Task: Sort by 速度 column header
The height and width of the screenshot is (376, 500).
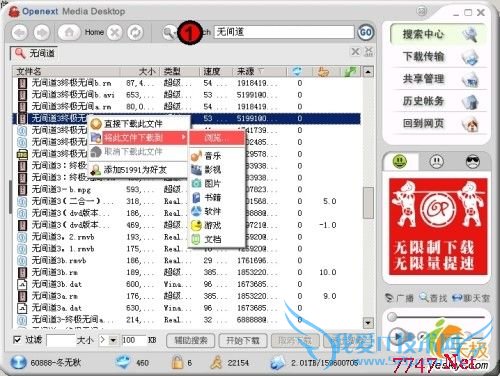Action: [216, 71]
